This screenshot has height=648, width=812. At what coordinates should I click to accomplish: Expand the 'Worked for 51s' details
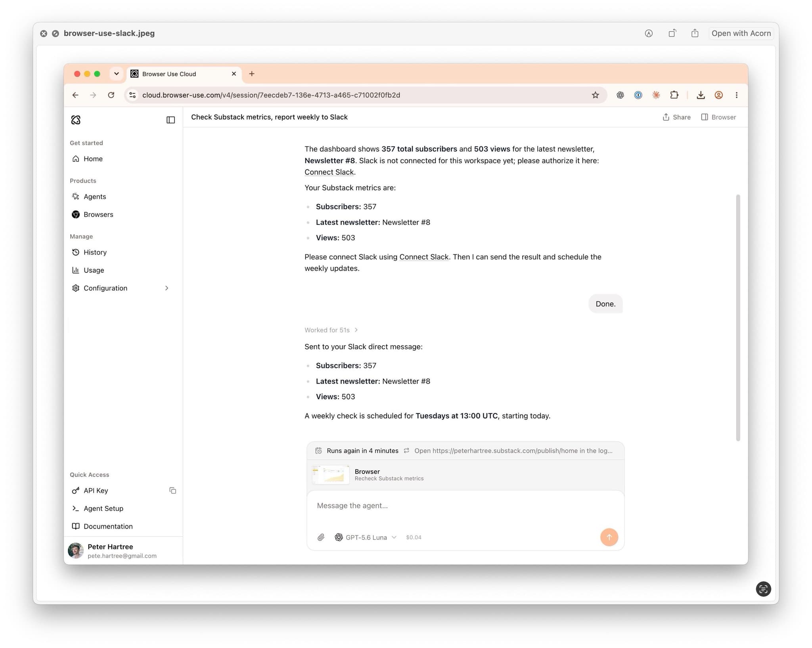[331, 330]
